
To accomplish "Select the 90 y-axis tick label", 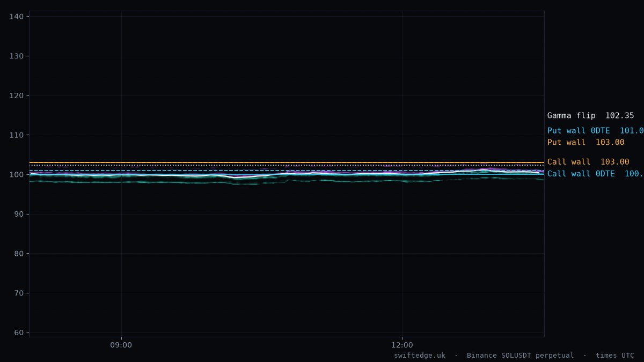I will click(19, 214).
